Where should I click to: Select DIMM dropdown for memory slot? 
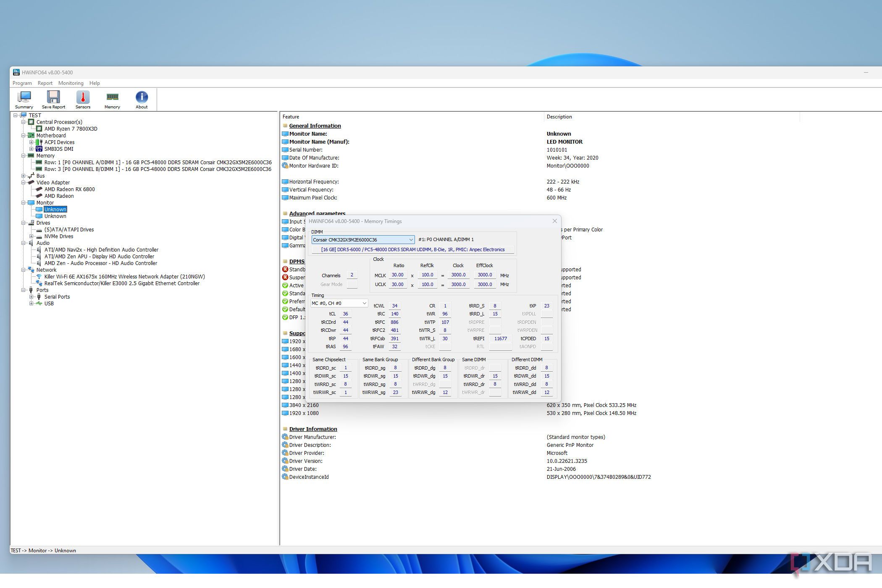[360, 239]
